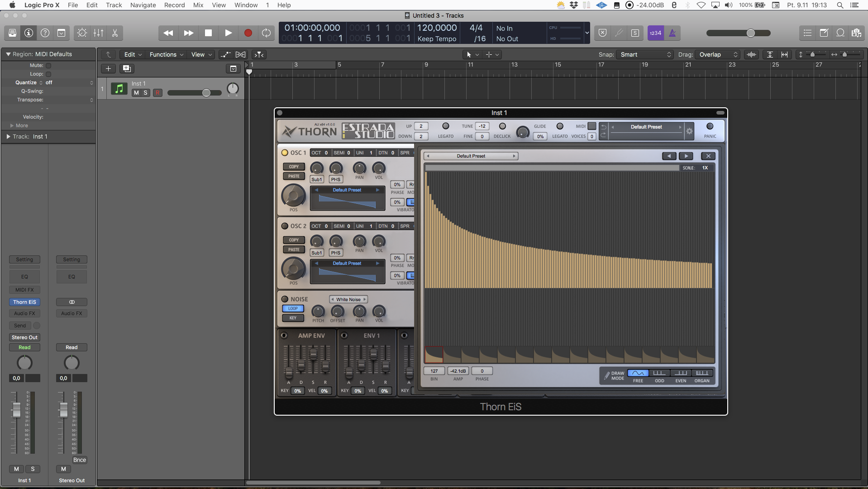868x489 pixels.
Task: Open the Track menu
Action: [114, 5]
